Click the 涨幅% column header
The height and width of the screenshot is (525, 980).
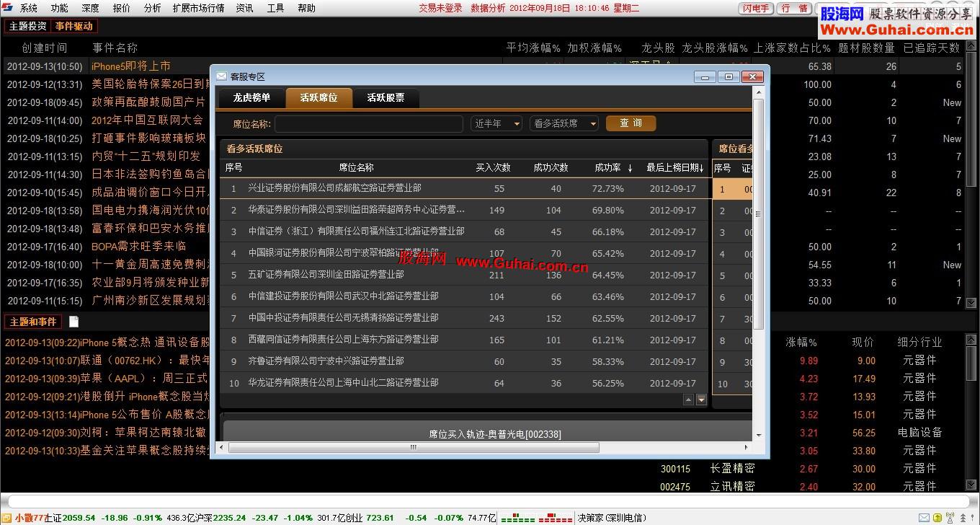pos(801,342)
